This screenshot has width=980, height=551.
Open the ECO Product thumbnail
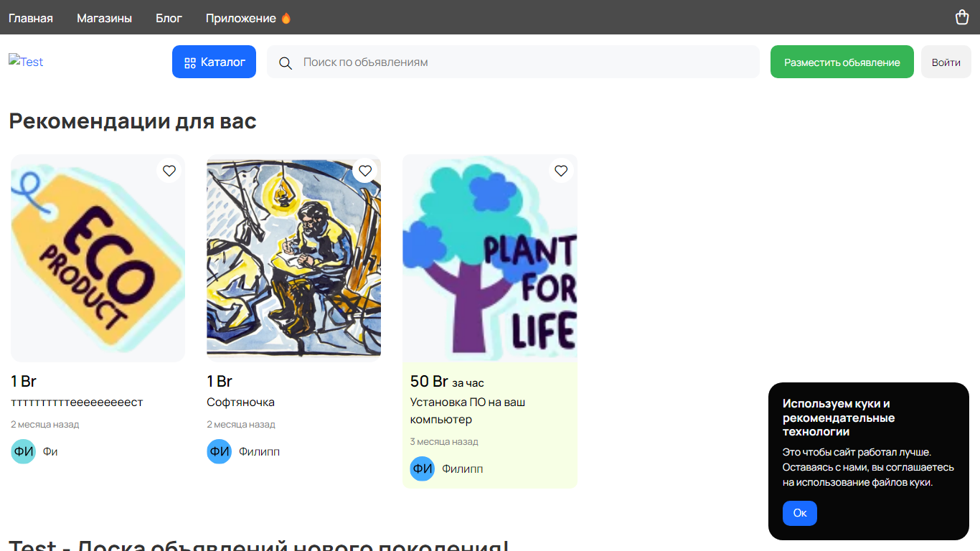(98, 258)
